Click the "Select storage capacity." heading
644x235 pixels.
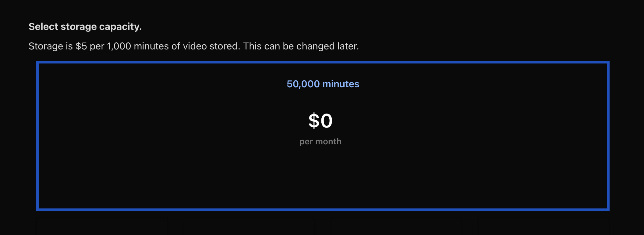point(85,27)
